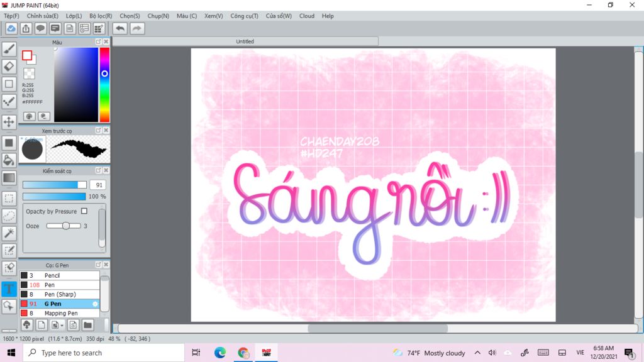
Task: Click the grid edit toolbar icon
Action: tap(99, 28)
